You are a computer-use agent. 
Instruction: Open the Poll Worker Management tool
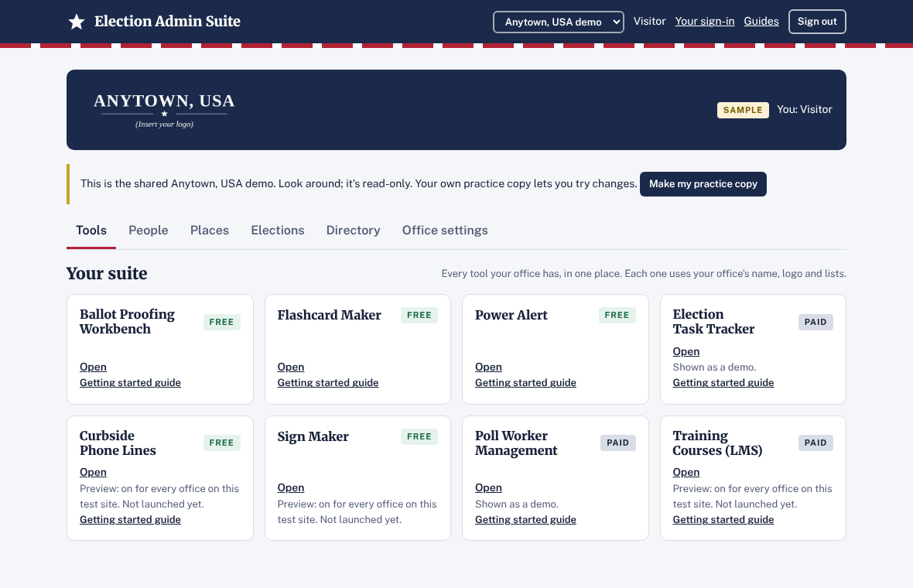pyautogui.click(x=488, y=488)
